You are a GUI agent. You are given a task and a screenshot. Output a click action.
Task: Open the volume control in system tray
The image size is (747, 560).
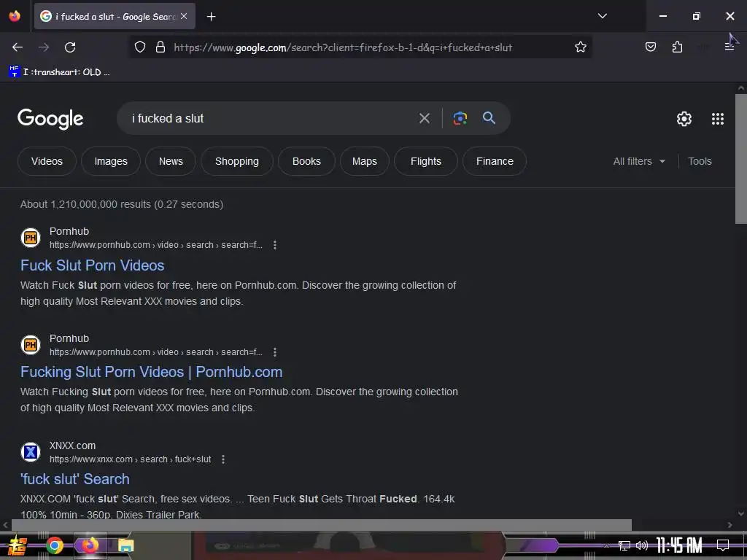(x=642, y=545)
